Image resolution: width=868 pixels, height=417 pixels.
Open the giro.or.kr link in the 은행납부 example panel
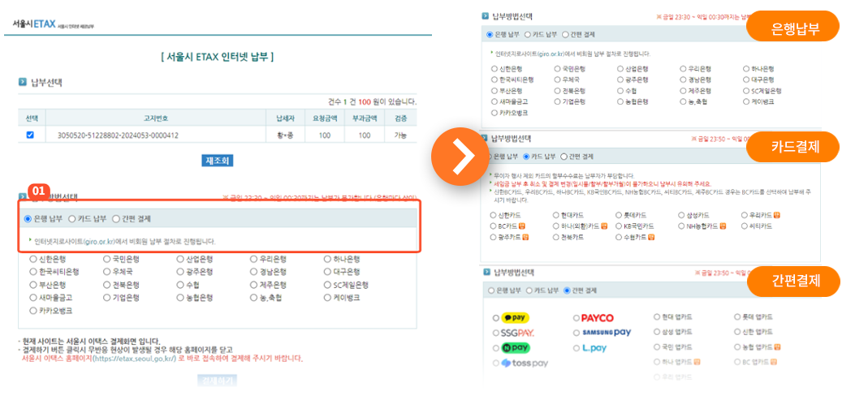coord(551,54)
